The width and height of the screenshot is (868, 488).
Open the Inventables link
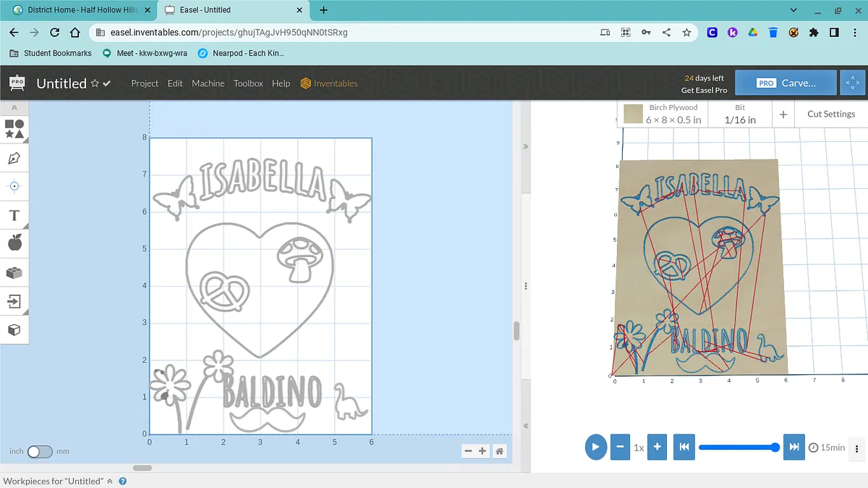tap(329, 83)
